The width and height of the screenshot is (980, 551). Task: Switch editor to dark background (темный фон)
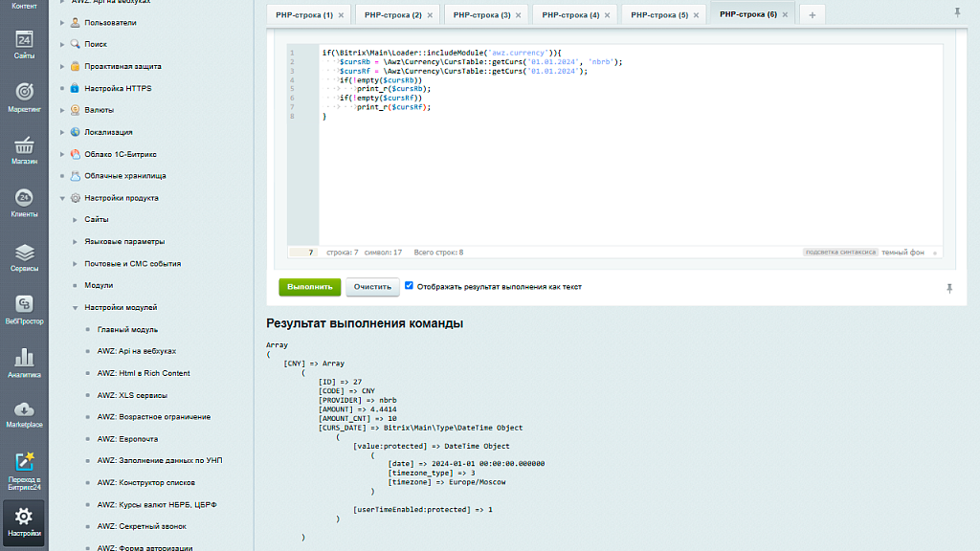(x=902, y=253)
